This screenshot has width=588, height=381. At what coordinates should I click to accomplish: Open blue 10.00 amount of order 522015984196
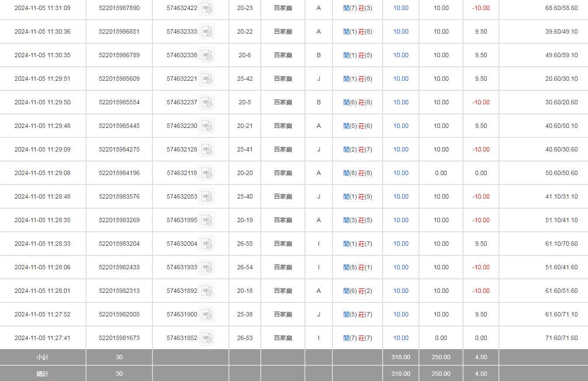point(401,173)
